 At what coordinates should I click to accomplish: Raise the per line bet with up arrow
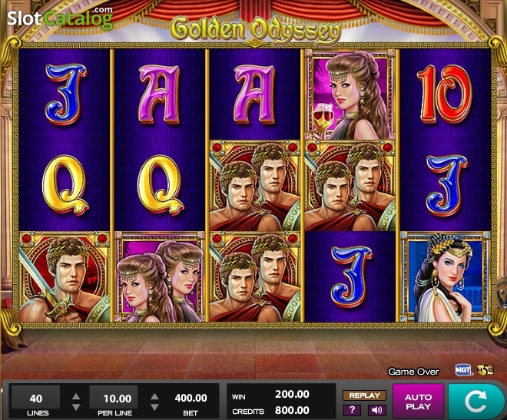tap(154, 396)
